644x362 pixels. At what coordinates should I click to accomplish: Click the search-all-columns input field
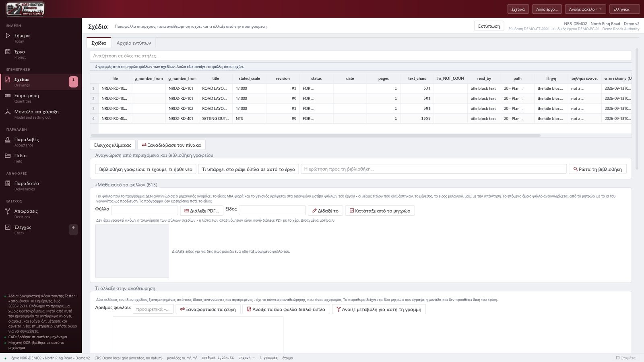pyautogui.click(x=361, y=56)
